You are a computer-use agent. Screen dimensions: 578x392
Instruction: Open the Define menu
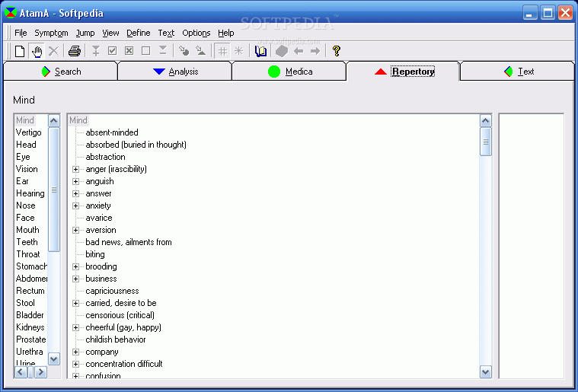139,33
